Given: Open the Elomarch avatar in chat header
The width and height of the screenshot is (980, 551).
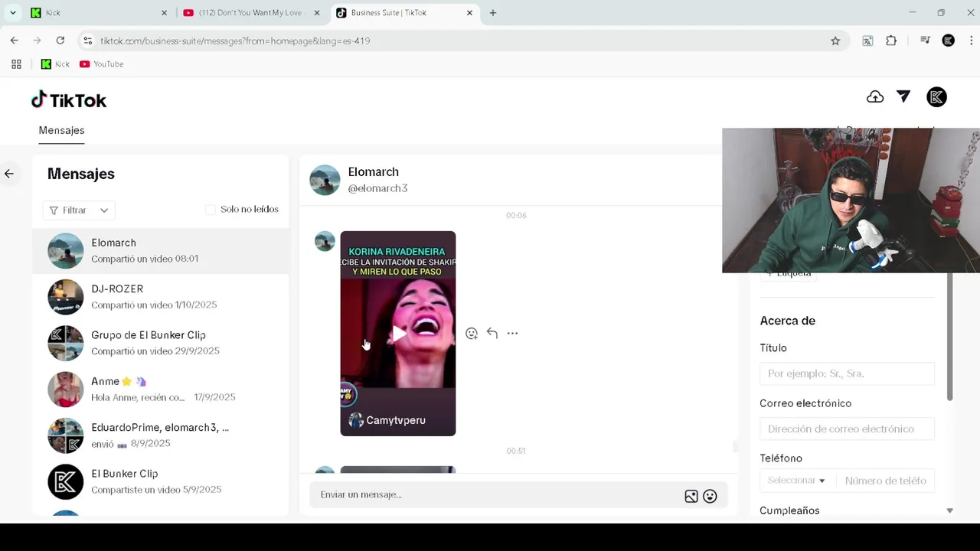Looking at the screenshot, I should coord(325,180).
